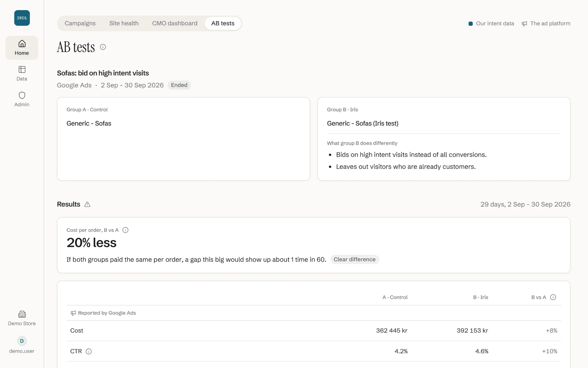The image size is (588, 368).
Task: Click the B · Iris column header
Action: (x=481, y=297)
